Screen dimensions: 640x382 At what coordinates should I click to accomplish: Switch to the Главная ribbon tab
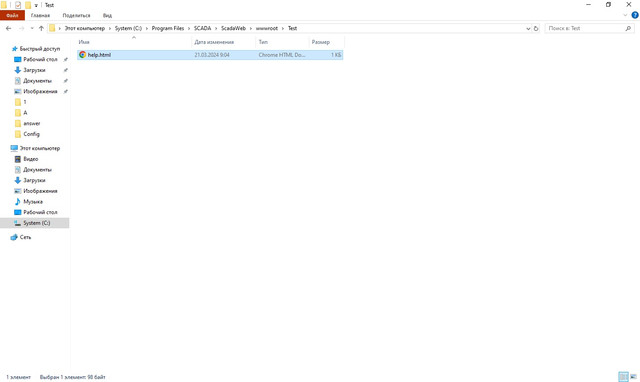coord(40,16)
